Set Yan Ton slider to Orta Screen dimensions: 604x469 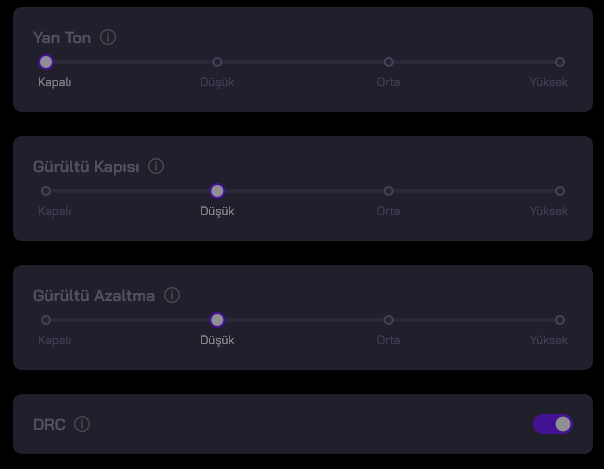(x=388, y=62)
